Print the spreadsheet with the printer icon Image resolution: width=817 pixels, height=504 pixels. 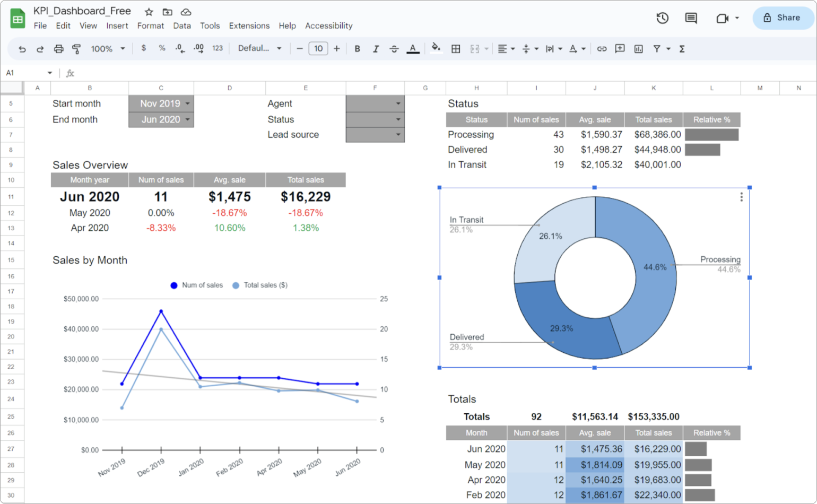tap(58, 49)
